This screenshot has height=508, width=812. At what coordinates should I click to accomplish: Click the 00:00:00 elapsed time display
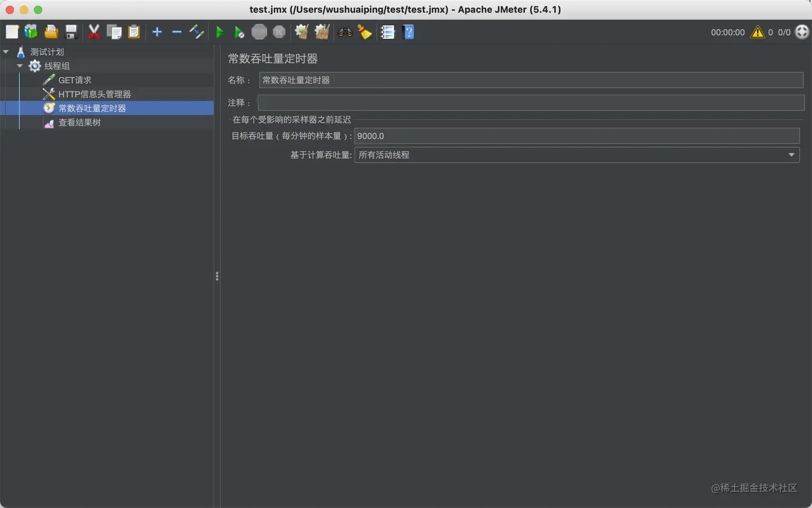728,32
